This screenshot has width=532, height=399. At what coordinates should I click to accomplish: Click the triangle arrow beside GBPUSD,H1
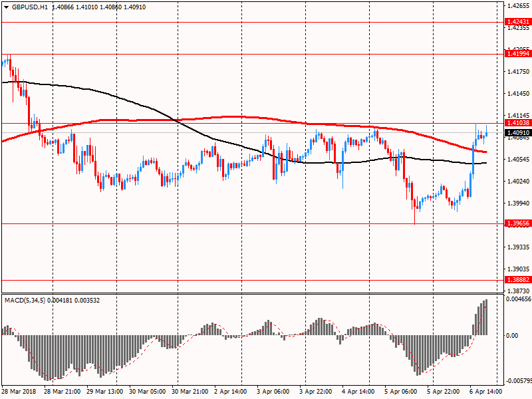tap(6, 7)
